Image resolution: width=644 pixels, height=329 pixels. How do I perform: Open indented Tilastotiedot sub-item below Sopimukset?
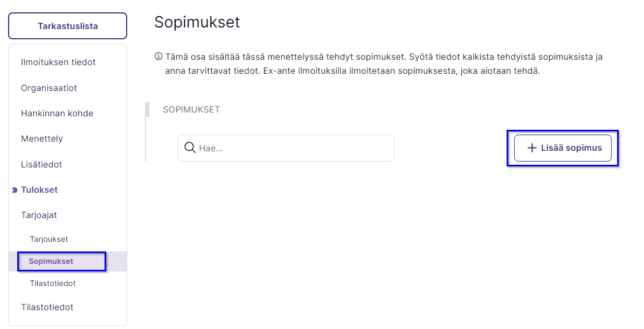point(53,283)
